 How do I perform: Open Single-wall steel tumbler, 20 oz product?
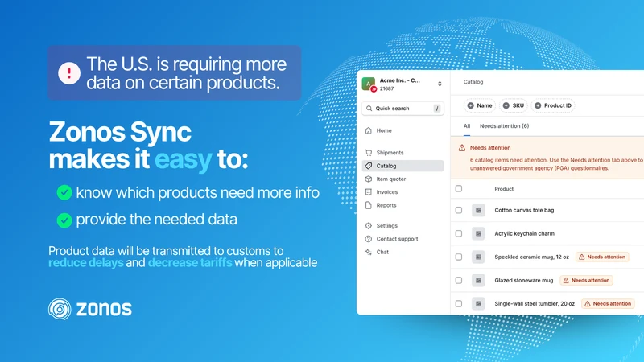click(x=535, y=304)
